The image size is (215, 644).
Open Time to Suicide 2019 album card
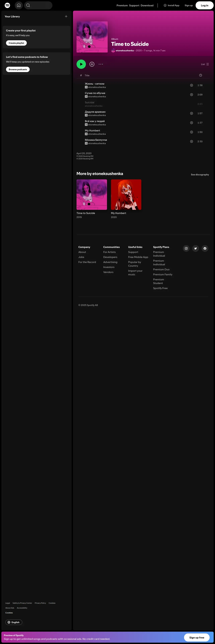(x=92, y=199)
